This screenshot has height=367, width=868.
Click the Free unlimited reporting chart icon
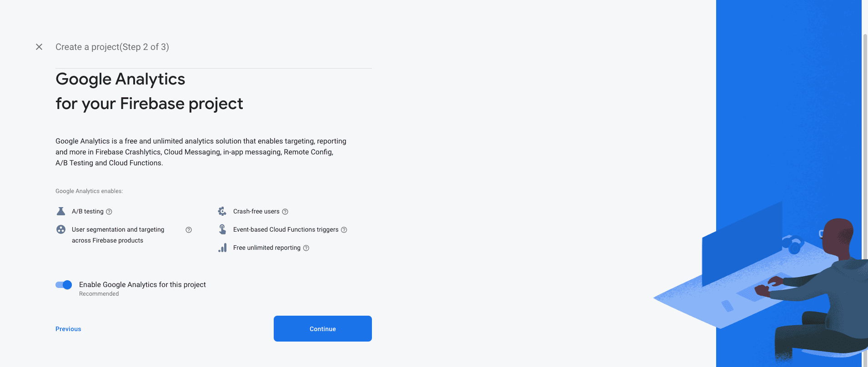[222, 248]
